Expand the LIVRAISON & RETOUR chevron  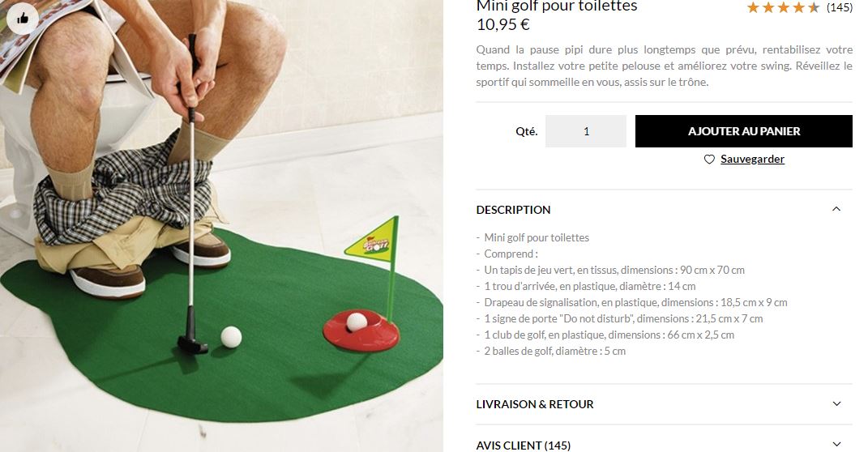836,404
